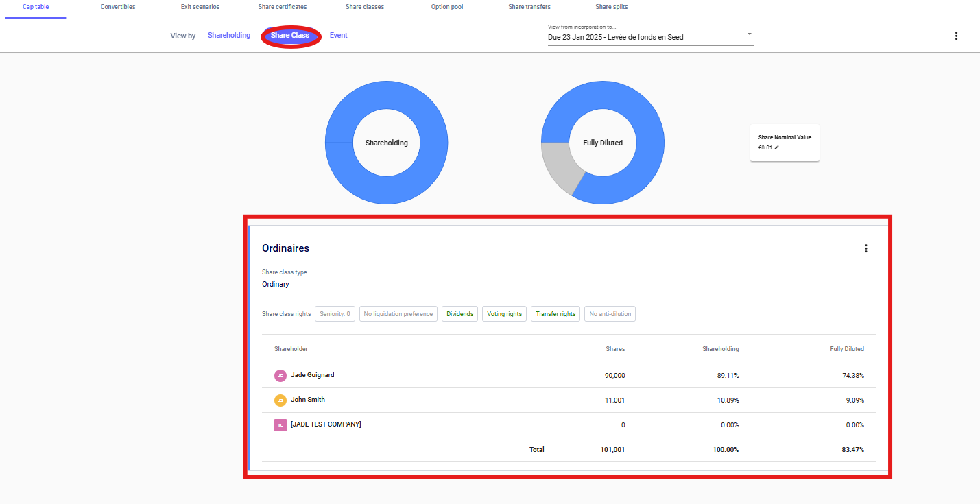Image resolution: width=980 pixels, height=504 pixels.
Task: Click the grey segment of Fully Diluted chart
Action: [557, 168]
